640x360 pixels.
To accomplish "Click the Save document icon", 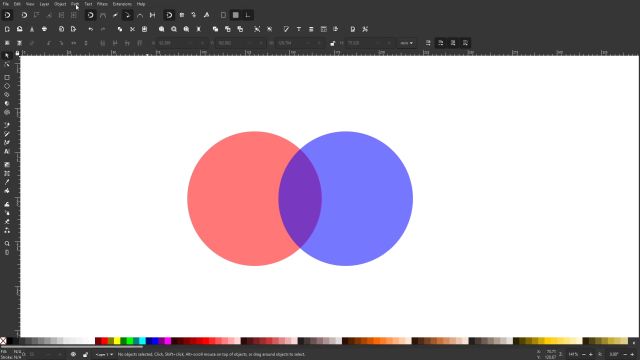I will (x=32, y=29).
